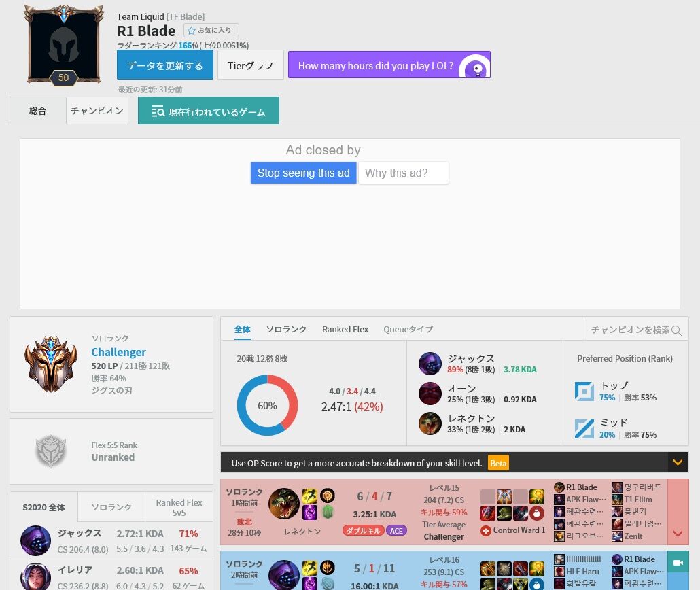This screenshot has height=590, width=700.
Task: Click Stop seeing this ad button
Action: click(304, 173)
